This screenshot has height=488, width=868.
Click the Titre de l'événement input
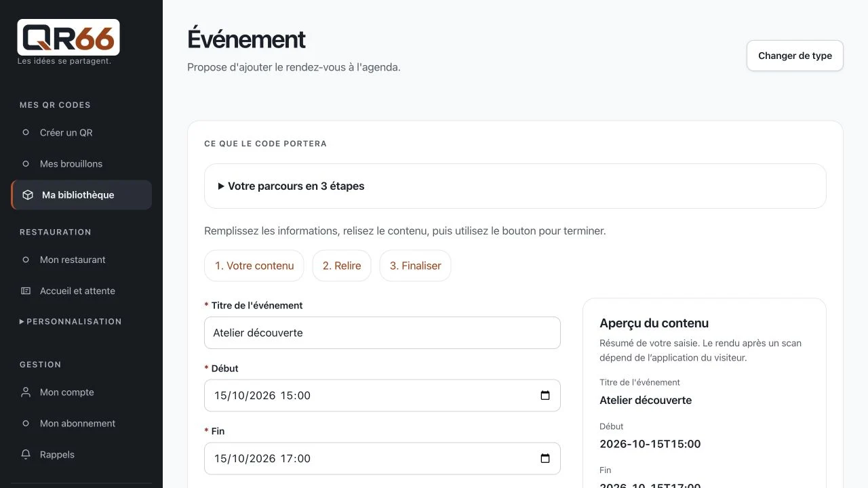coord(382,333)
